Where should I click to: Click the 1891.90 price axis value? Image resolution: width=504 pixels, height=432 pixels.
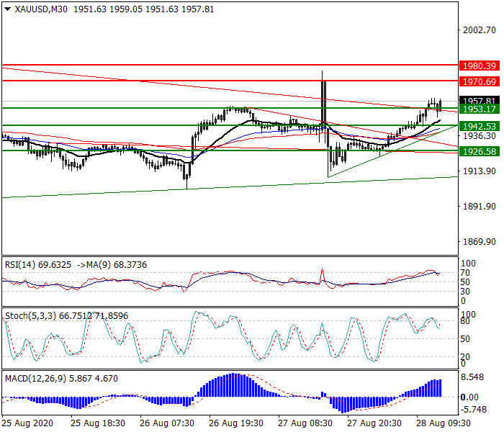(x=480, y=207)
